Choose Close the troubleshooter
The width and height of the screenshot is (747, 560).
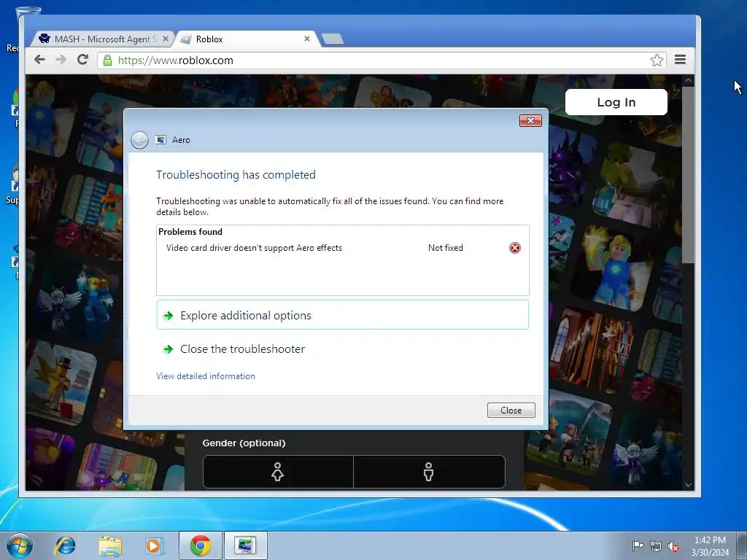click(343, 349)
